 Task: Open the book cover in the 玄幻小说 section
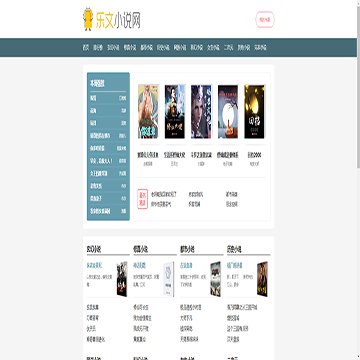point(122,279)
